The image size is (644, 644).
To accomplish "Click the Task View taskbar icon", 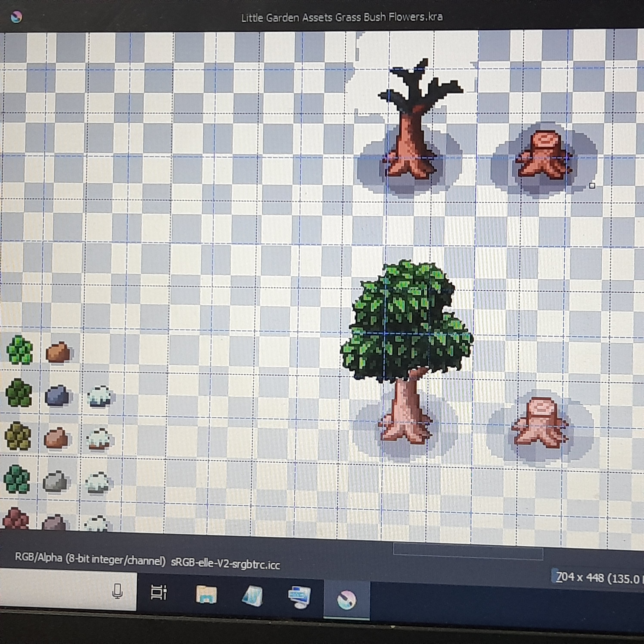I will [159, 592].
